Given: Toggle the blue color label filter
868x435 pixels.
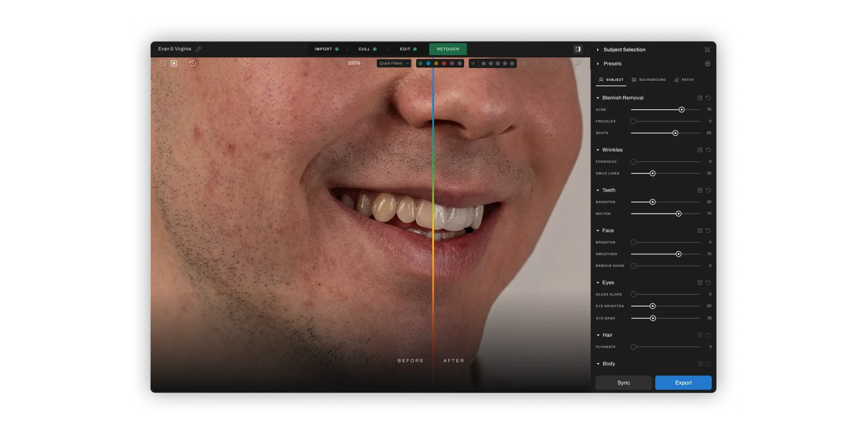Looking at the screenshot, I should coord(428,63).
